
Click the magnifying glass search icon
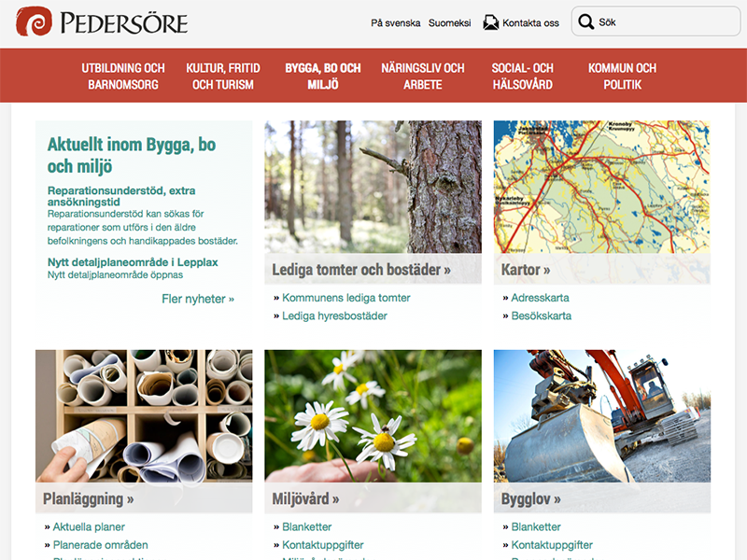(586, 22)
